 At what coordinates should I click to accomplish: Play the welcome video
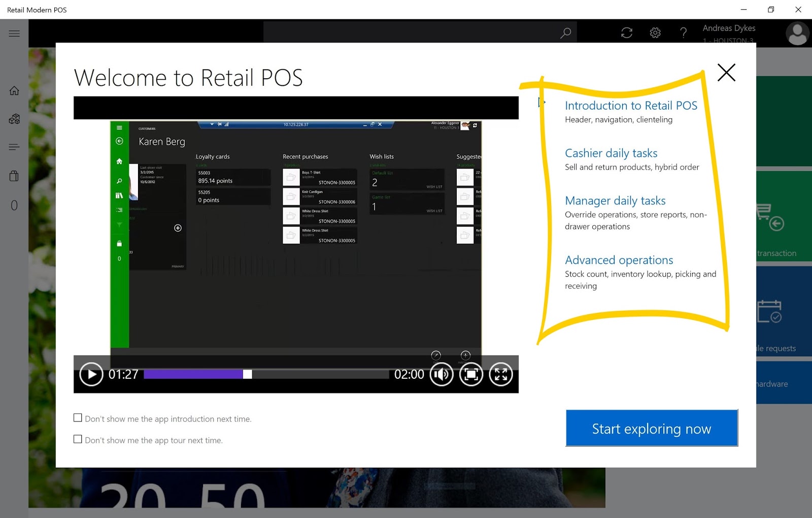91,374
